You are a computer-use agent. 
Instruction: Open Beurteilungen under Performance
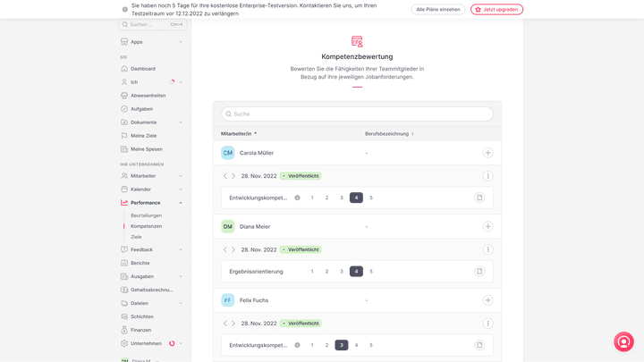pyautogui.click(x=146, y=215)
